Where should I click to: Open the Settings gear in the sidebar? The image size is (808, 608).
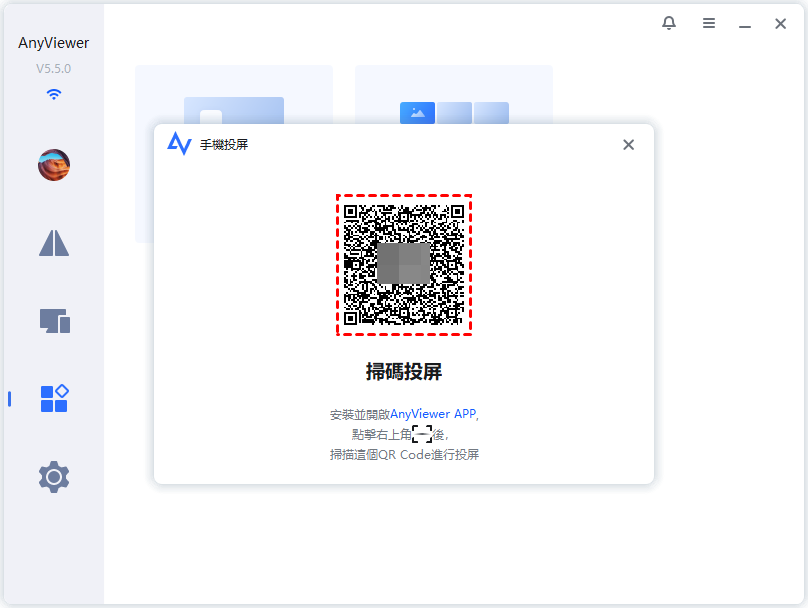click(53, 477)
